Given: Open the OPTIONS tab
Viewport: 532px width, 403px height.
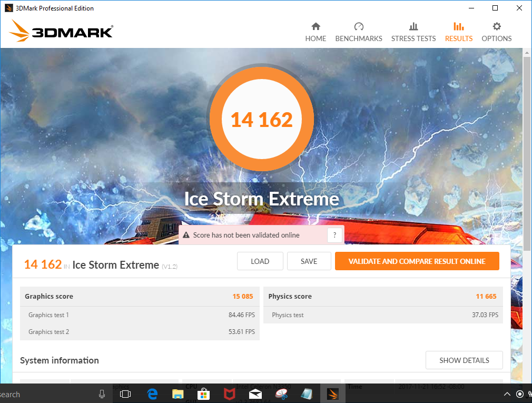Looking at the screenshot, I should click(496, 32).
